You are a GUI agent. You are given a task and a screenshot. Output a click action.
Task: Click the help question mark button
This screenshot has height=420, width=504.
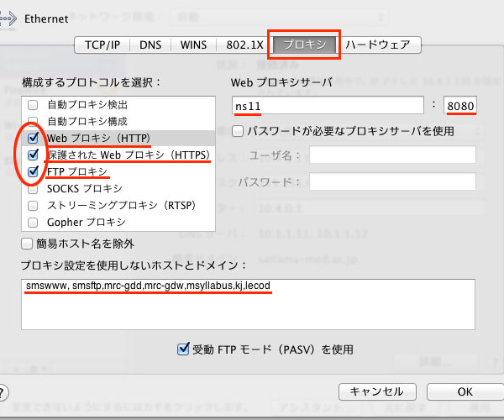click(3, 392)
